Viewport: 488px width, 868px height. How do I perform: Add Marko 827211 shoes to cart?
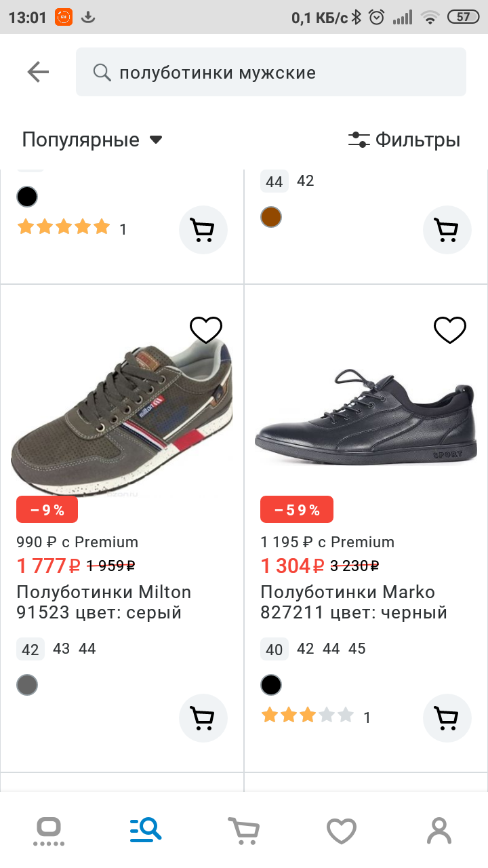point(447,717)
